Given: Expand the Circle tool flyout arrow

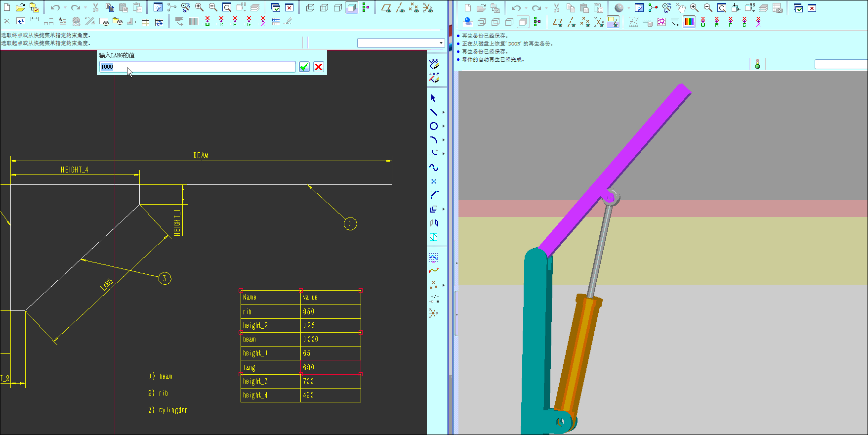Looking at the screenshot, I should (444, 126).
